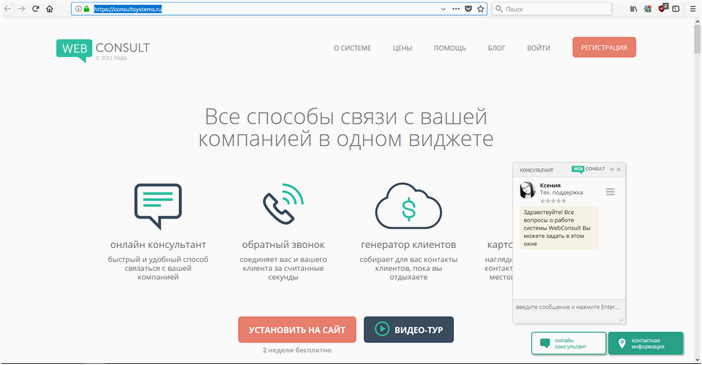Open the О СИСТЕМЕ menu item

[x=352, y=48]
